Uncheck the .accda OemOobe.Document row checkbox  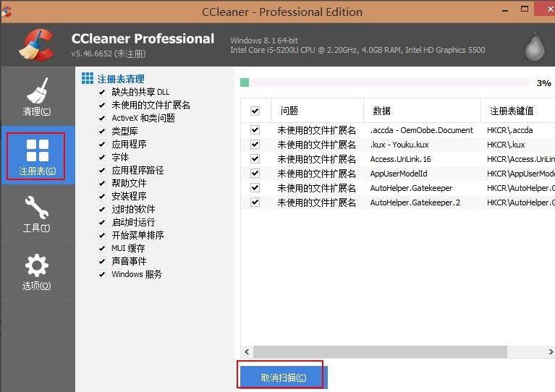pyautogui.click(x=255, y=130)
